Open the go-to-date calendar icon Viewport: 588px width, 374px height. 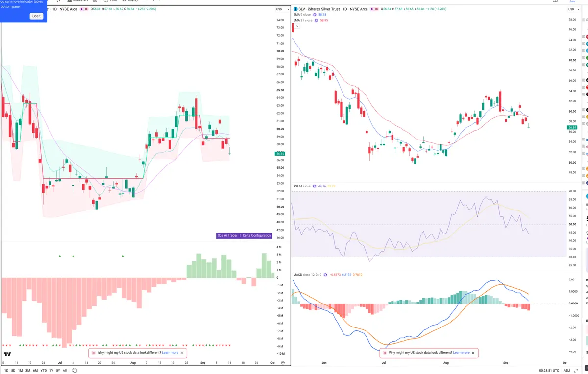pyautogui.click(x=74, y=371)
